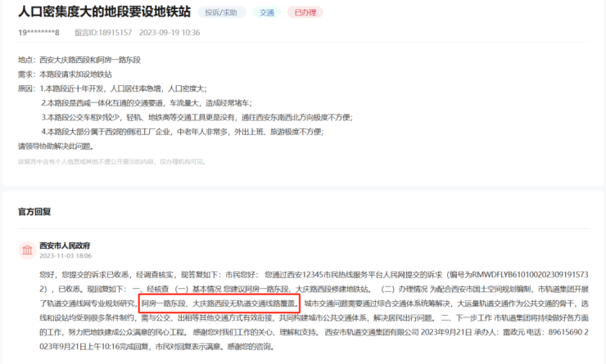
Task: Click the 官方回复 section heading
Action: (x=35, y=211)
